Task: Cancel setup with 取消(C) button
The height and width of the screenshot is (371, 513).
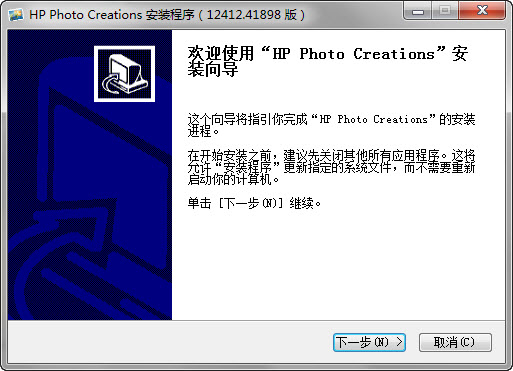Action: coord(455,342)
